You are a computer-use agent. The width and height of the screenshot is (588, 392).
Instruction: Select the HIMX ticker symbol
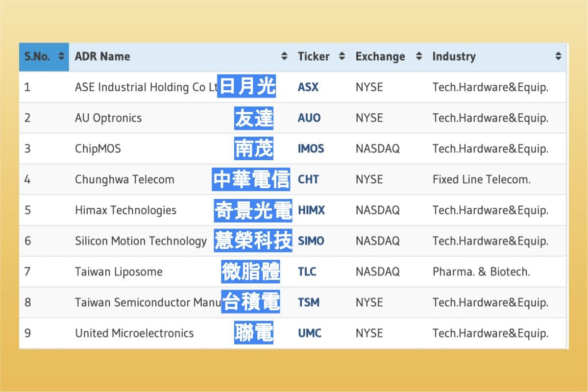[310, 210]
